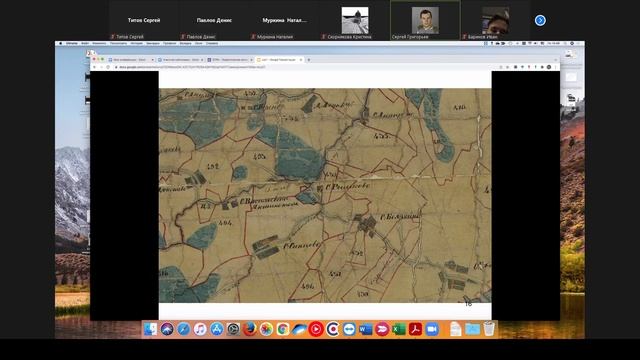
Task: Launch Microsoft Excel from the Dock
Action: (399, 329)
